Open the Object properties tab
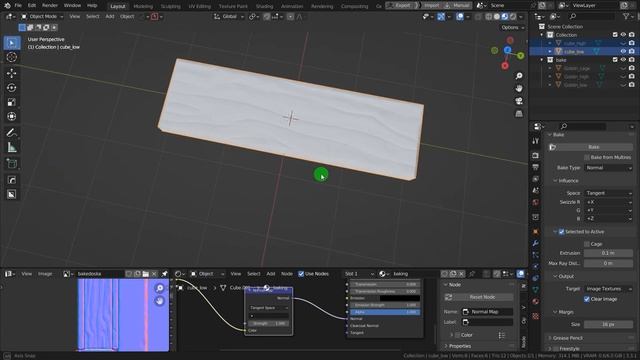Viewport: 640px width, 360px height. 536,231
